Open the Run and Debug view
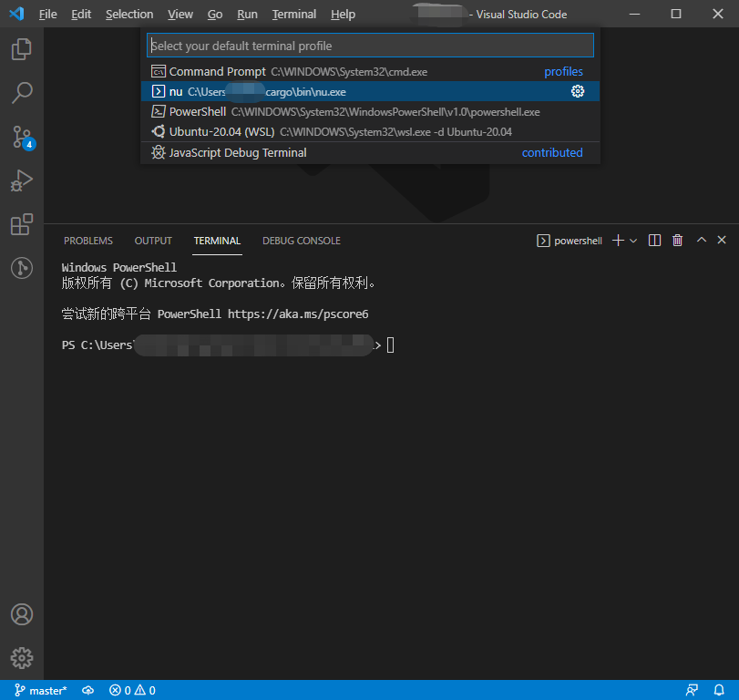This screenshot has height=700, width=739. 21,180
